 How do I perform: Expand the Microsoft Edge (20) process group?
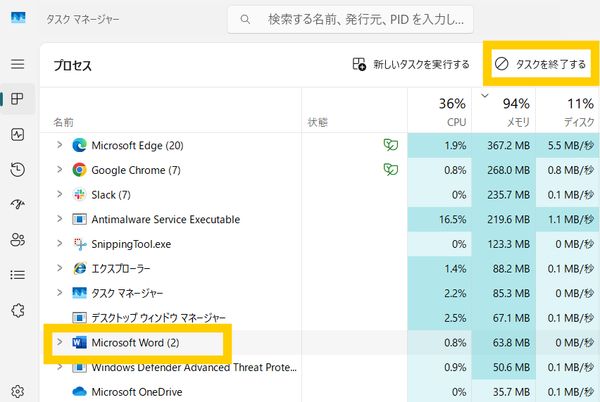(59, 145)
